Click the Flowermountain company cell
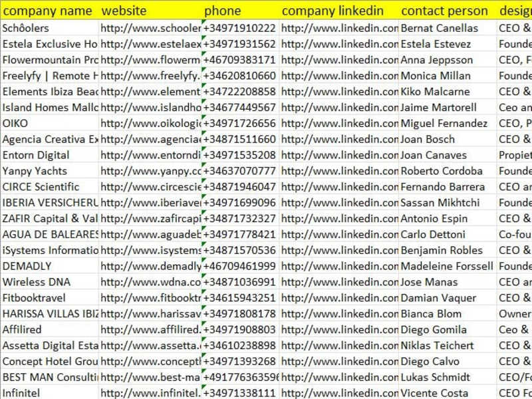The image size is (532, 399). click(x=49, y=60)
